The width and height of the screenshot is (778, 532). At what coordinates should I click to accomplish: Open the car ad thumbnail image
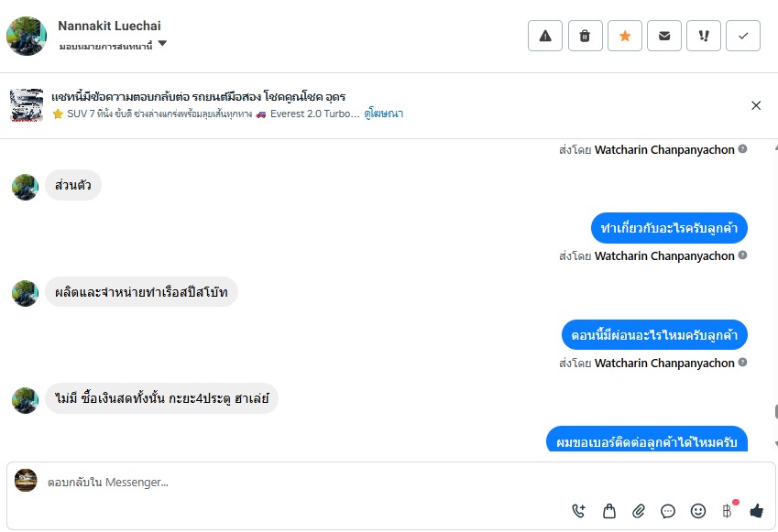27,105
